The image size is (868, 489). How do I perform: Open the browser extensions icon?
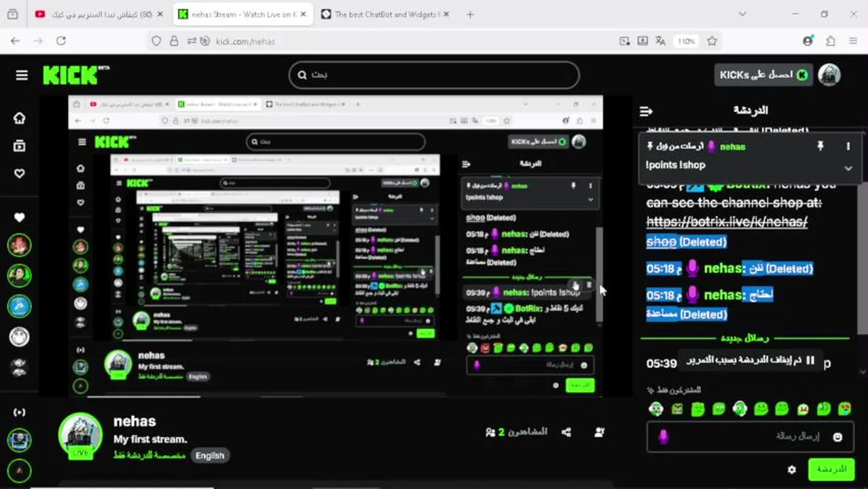(830, 41)
